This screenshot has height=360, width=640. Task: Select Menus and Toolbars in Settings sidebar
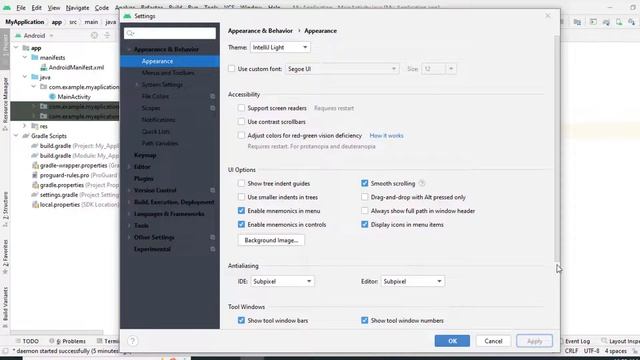pos(168,73)
